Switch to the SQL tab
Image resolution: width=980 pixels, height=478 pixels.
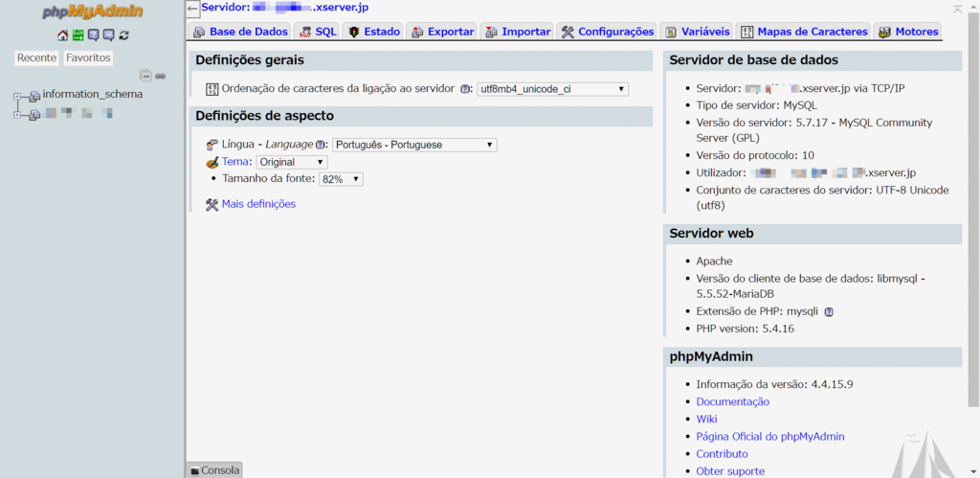coord(317,32)
